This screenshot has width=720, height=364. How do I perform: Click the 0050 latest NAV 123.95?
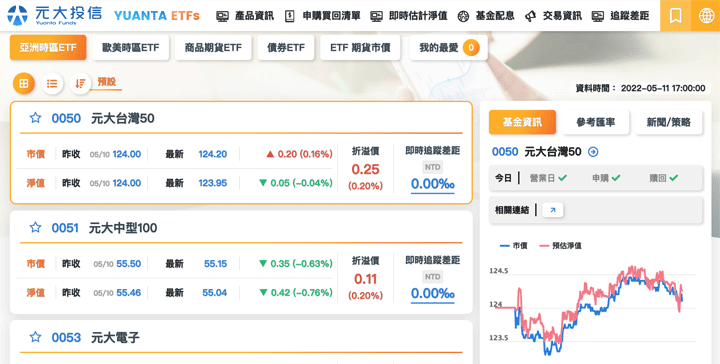pyautogui.click(x=213, y=183)
